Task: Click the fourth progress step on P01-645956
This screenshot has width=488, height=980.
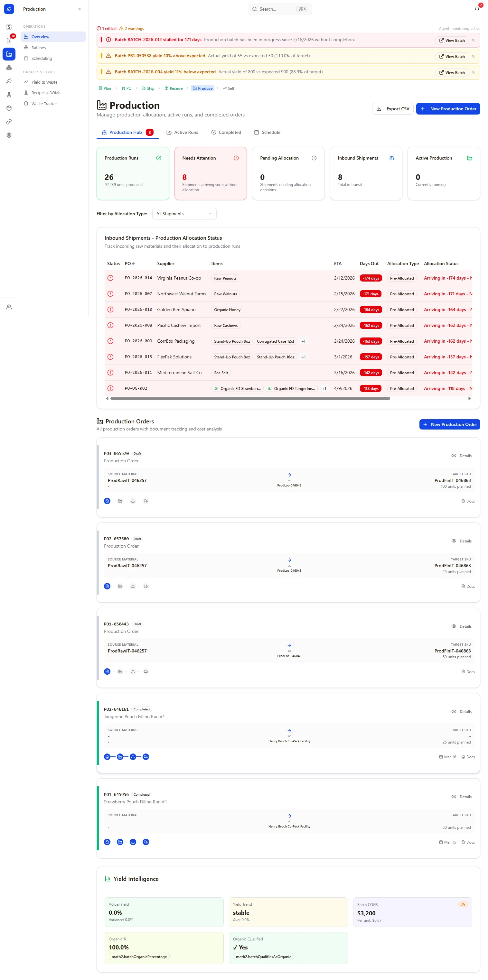Action: coord(146,842)
